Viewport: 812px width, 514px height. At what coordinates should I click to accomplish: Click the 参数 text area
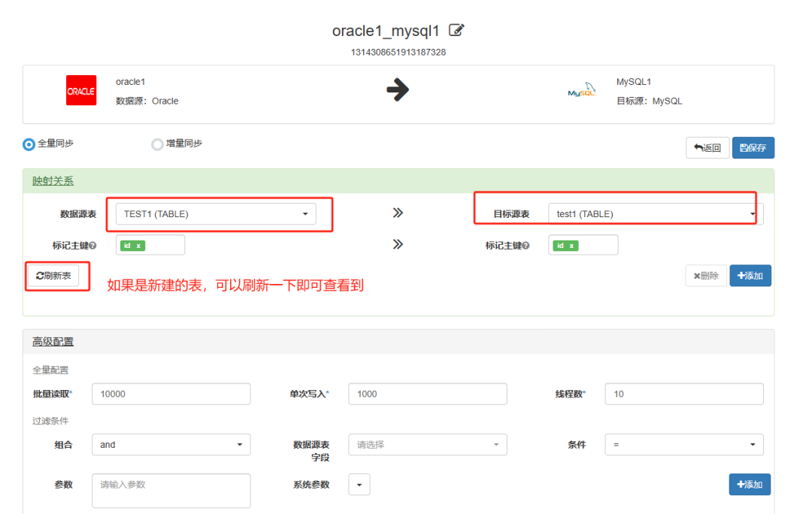pos(171,491)
